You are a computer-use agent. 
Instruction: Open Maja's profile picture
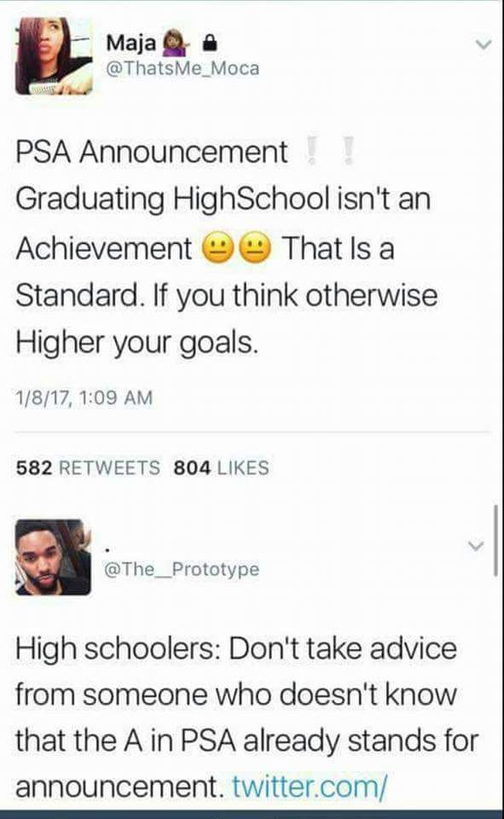coord(54,56)
